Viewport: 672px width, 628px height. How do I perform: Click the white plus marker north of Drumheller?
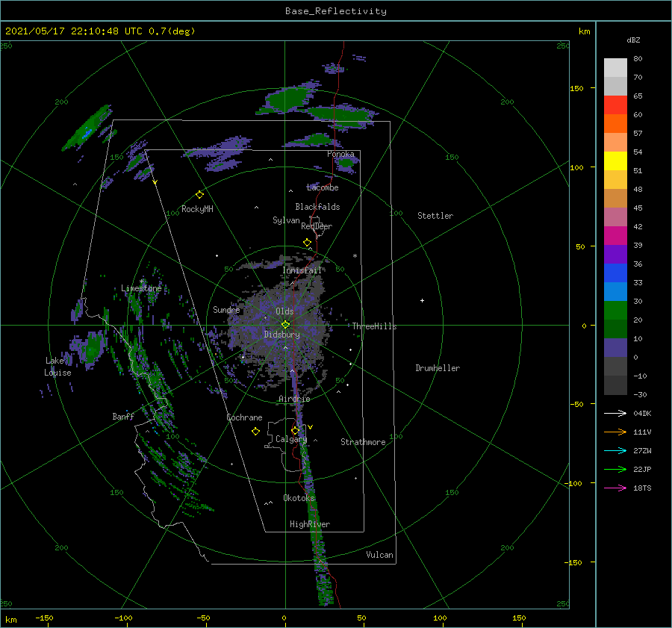point(422,300)
